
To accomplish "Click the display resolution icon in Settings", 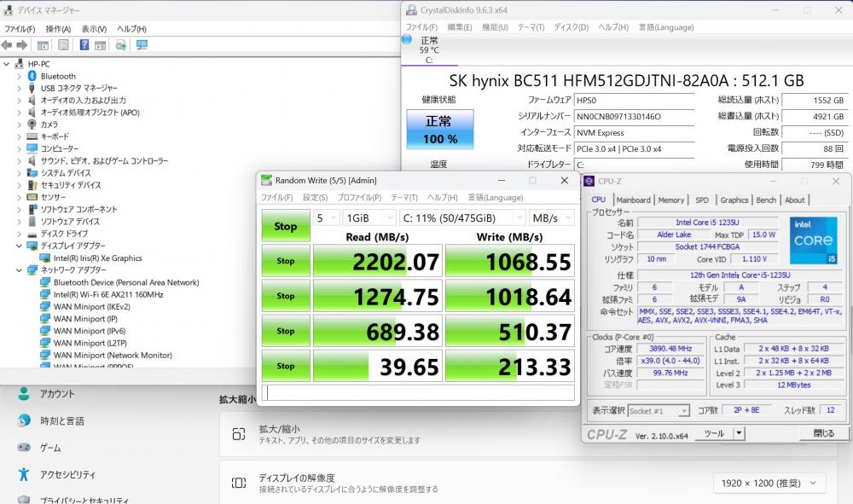I will (239, 483).
